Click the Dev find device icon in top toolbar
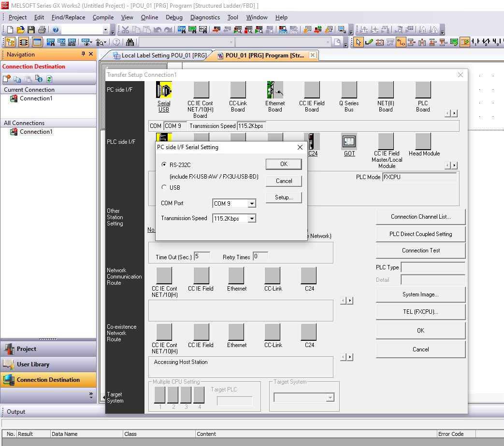 pyautogui.click(x=181, y=30)
